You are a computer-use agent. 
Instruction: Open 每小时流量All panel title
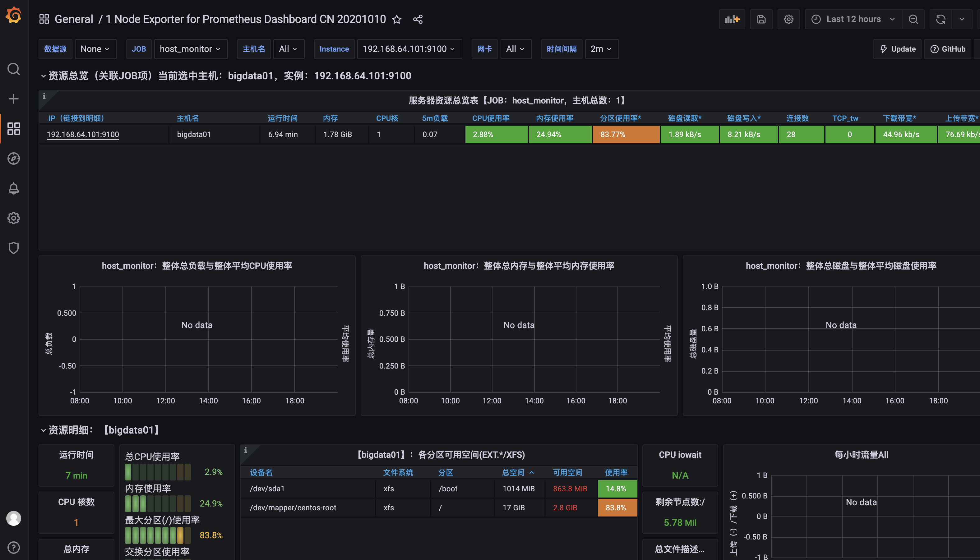pos(861,455)
